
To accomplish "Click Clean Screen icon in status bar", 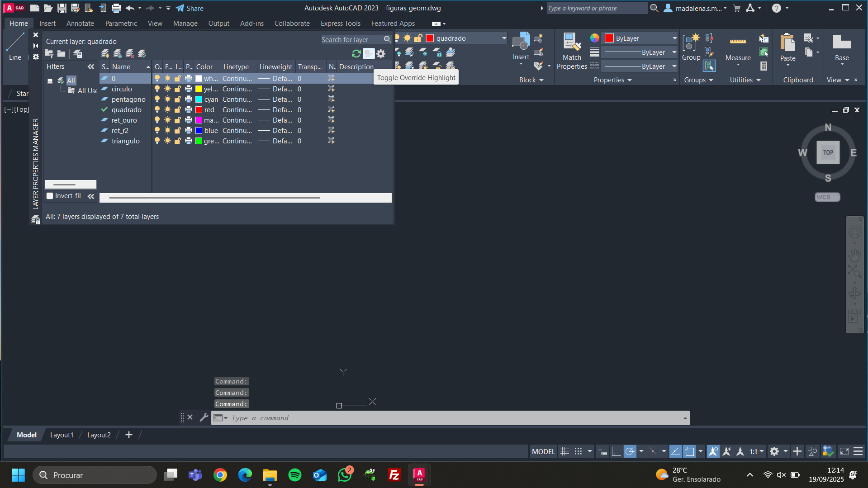I will click(x=844, y=451).
